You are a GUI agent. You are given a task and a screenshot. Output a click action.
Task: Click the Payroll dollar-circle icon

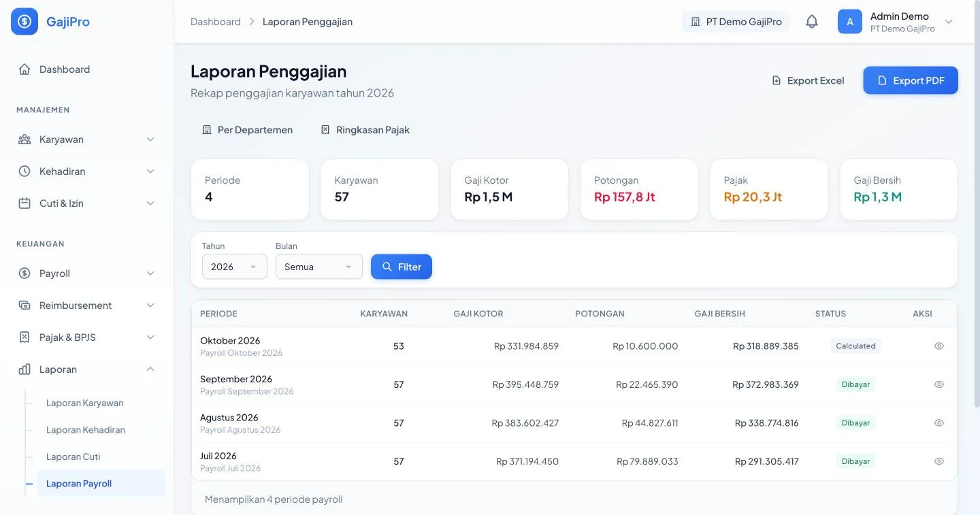[x=24, y=273]
